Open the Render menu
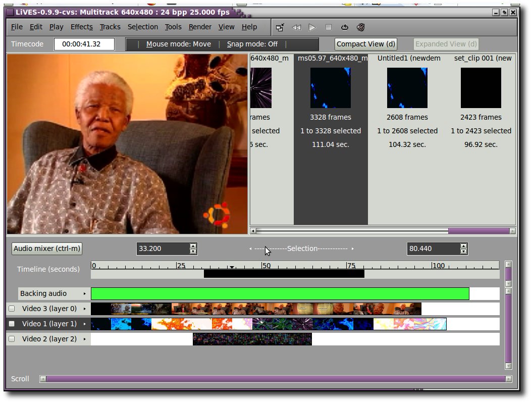This screenshot has width=532, height=403. coord(200,27)
